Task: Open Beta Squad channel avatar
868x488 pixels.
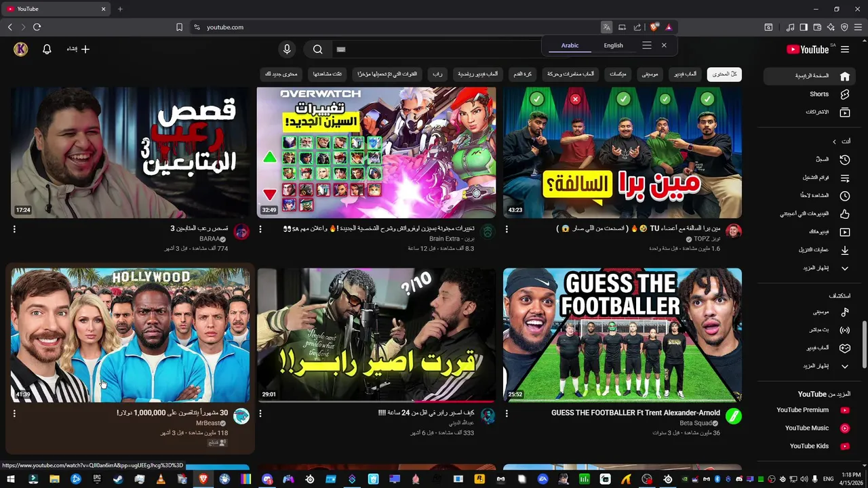Action: pos(734,416)
